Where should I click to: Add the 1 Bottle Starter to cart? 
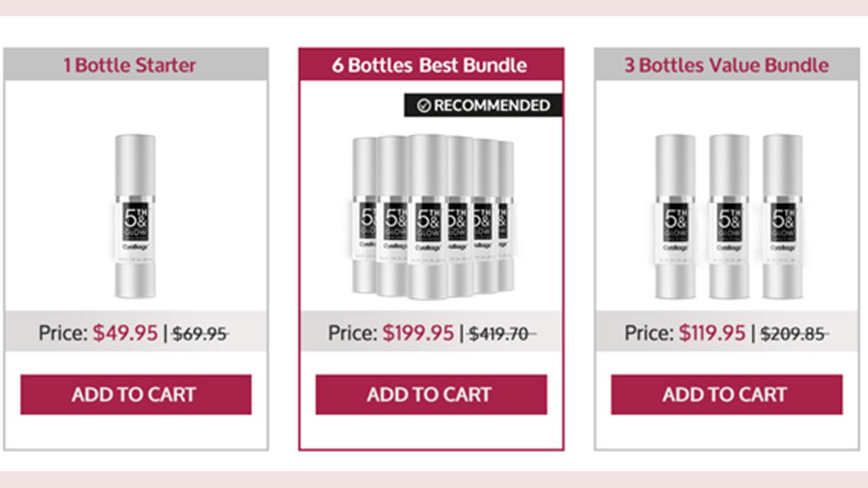pos(136,394)
